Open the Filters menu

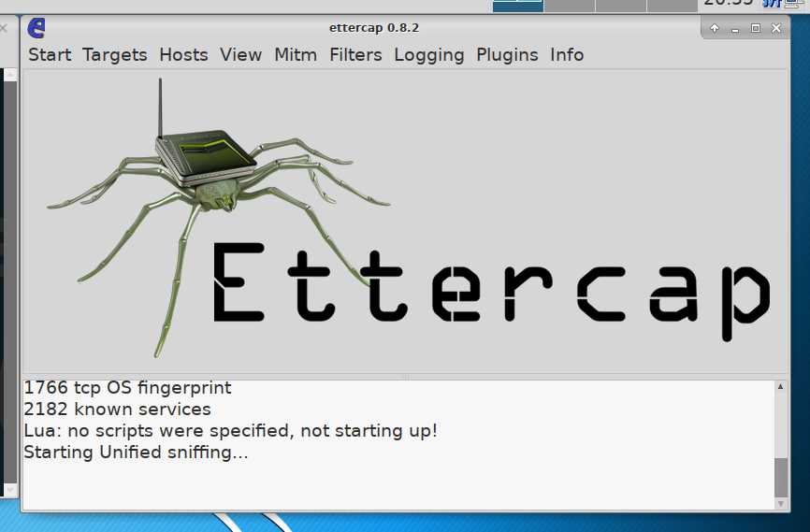click(355, 55)
